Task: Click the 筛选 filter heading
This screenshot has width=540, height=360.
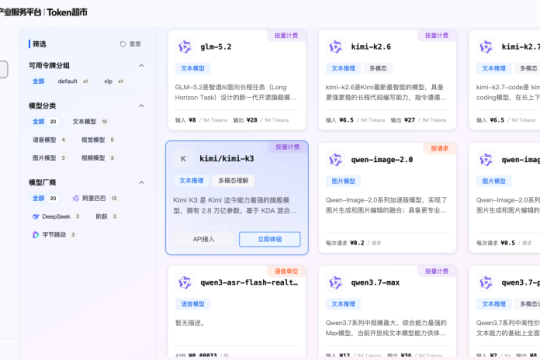Action: 39,44
